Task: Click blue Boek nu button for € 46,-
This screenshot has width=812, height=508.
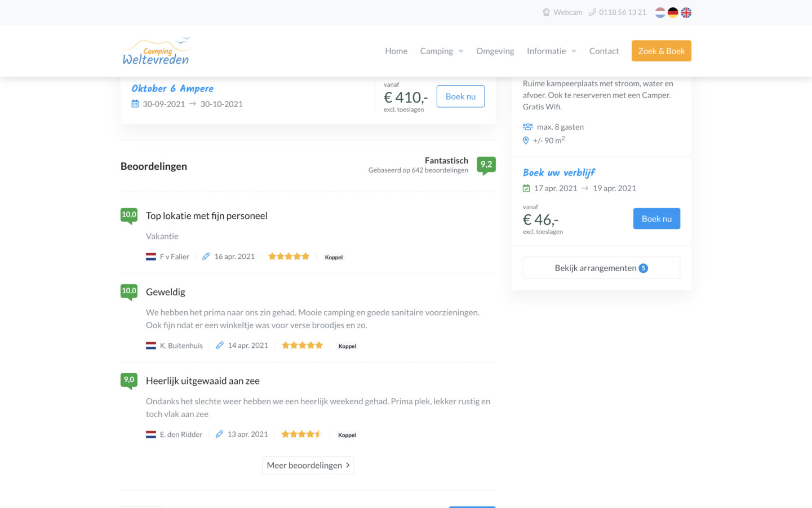Action: point(656,219)
